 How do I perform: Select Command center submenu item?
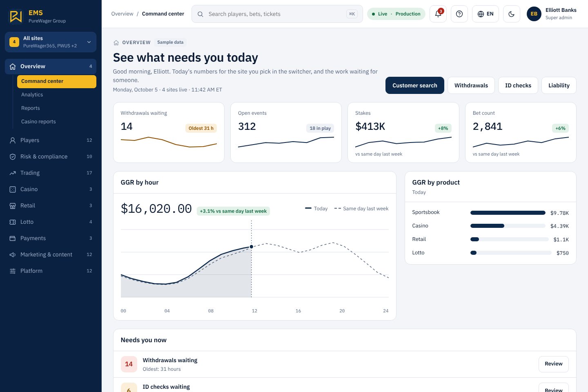(57, 81)
